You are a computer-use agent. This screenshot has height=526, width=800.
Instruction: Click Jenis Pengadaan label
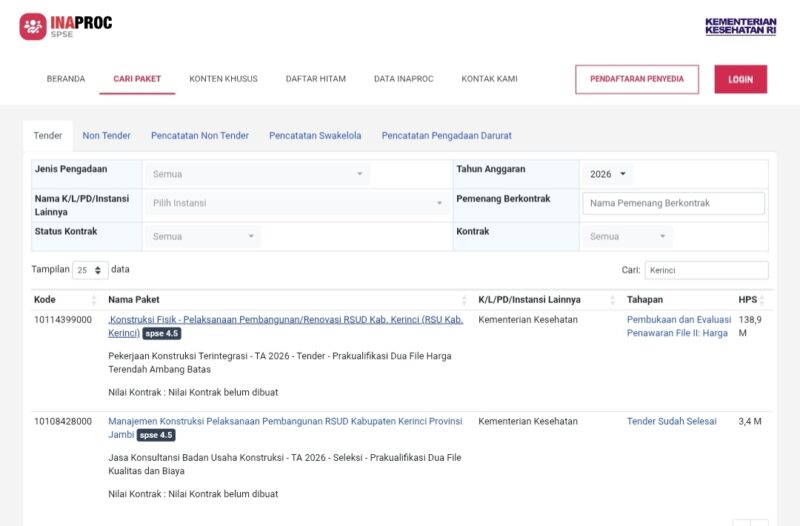(x=71, y=169)
